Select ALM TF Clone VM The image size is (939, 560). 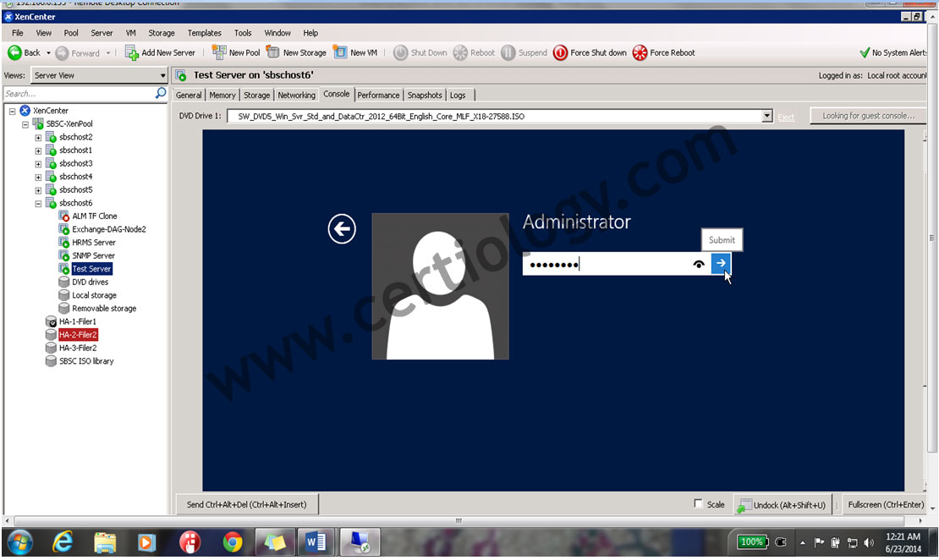coord(95,217)
